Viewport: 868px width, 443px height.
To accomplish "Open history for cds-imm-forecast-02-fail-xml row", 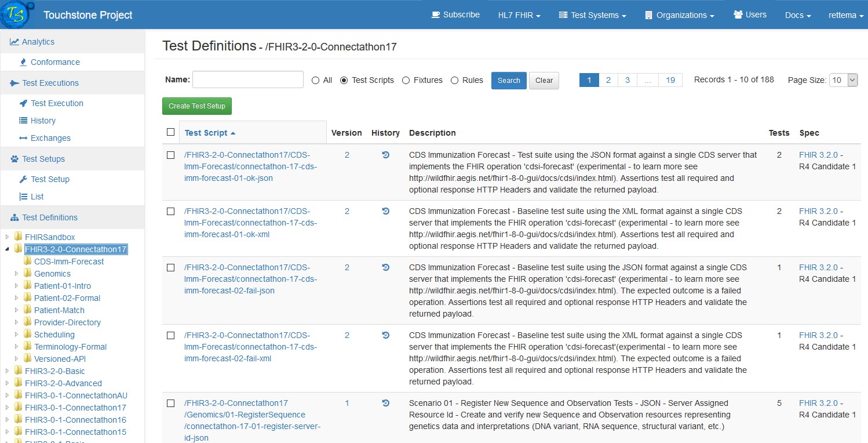I will tap(386, 335).
